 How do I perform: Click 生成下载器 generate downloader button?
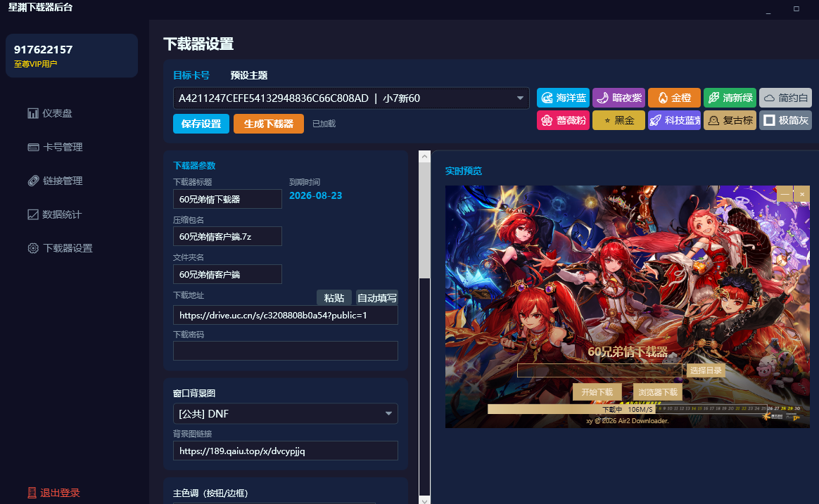click(269, 124)
